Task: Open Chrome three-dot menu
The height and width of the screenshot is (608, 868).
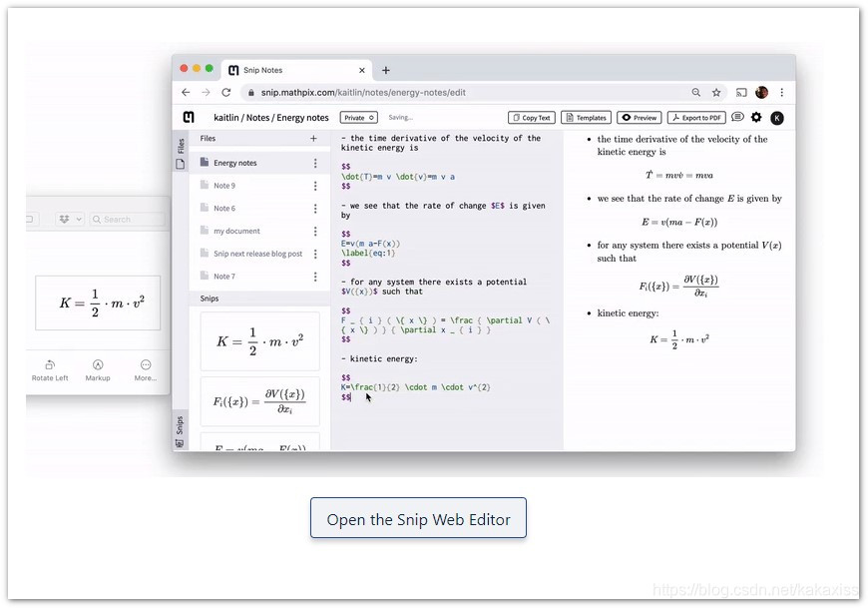Action: (781, 93)
